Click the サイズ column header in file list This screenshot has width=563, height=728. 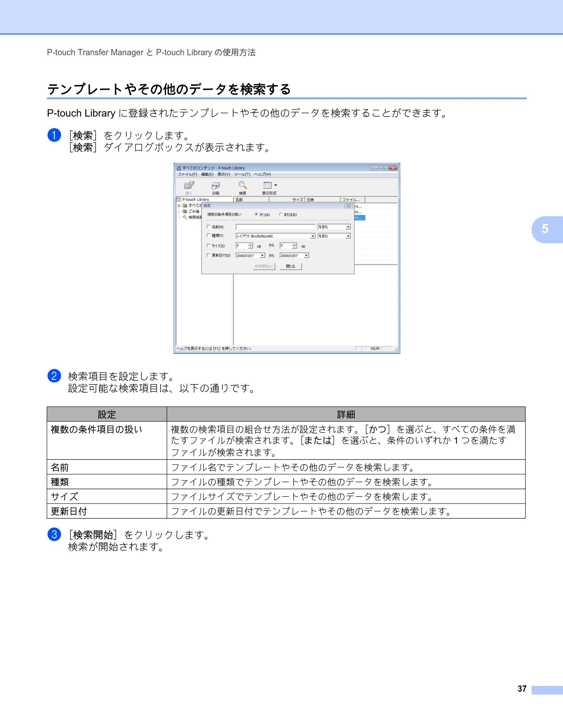pos(287,200)
